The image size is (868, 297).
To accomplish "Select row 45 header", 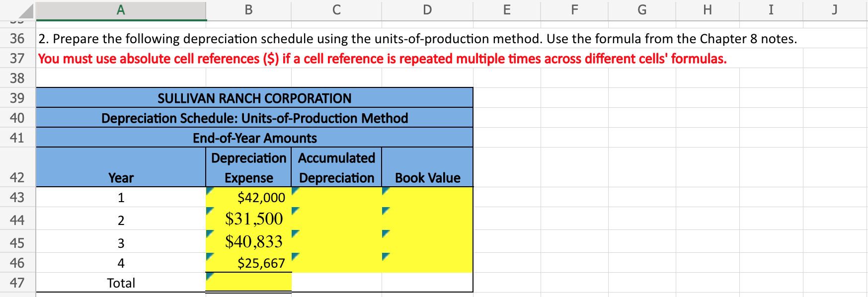I will [x=17, y=241].
